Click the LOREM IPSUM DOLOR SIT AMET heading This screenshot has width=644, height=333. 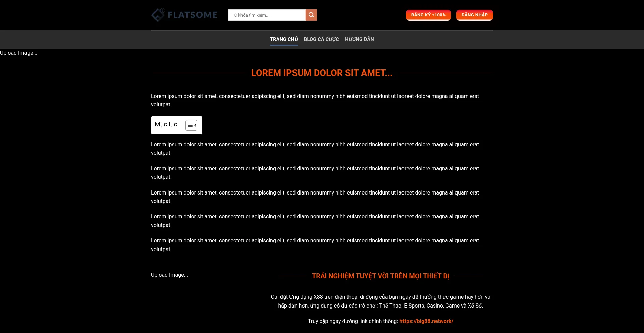coord(322,73)
